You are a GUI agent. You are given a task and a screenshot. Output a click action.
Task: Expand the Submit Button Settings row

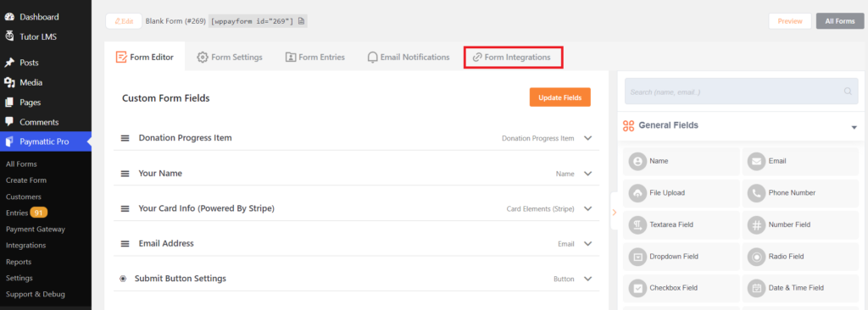click(x=588, y=279)
